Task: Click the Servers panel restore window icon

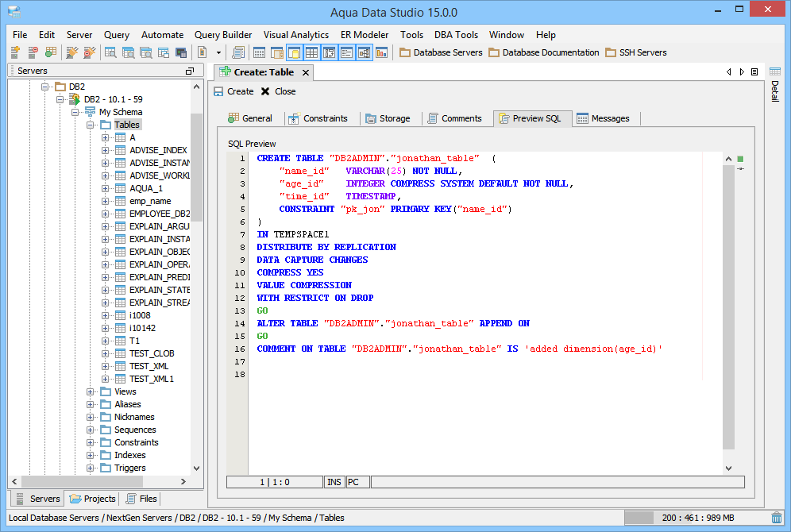Action: coord(189,71)
